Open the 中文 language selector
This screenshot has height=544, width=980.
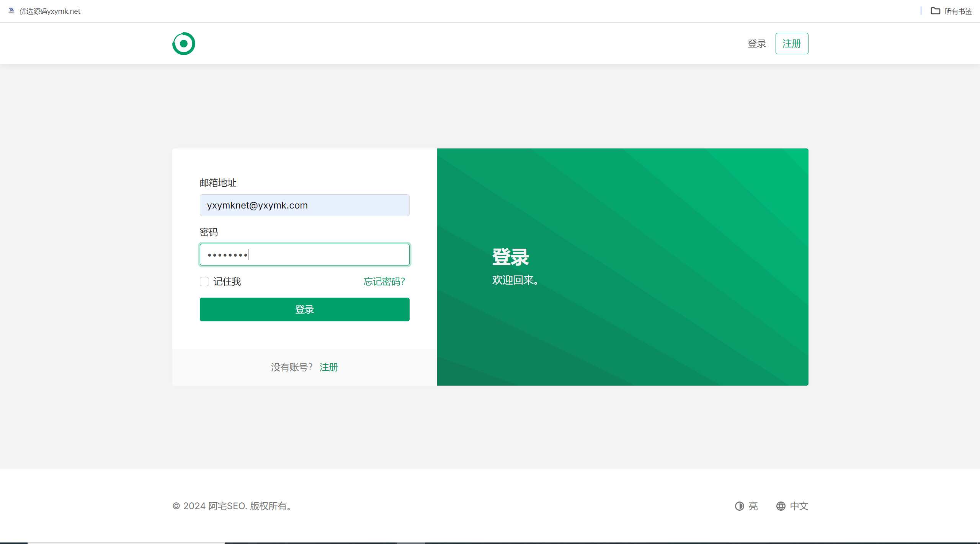click(x=792, y=506)
